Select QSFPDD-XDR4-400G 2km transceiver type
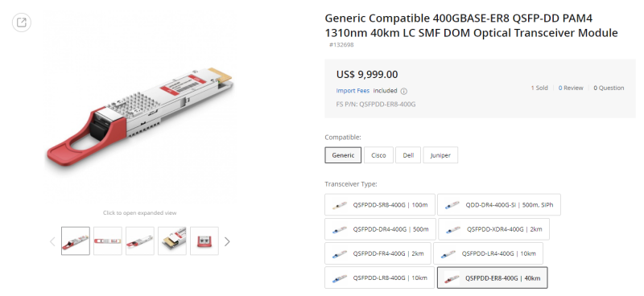The image size is (644, 296). 493,229
